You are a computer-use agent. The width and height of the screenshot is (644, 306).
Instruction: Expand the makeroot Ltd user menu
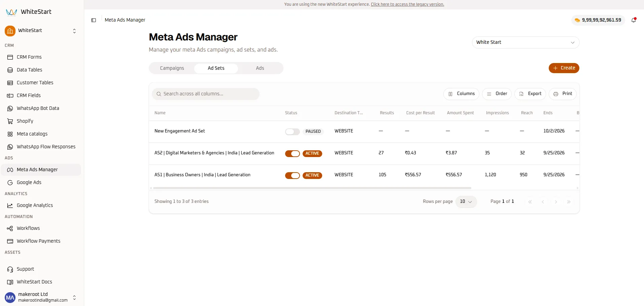pos(74,298)
